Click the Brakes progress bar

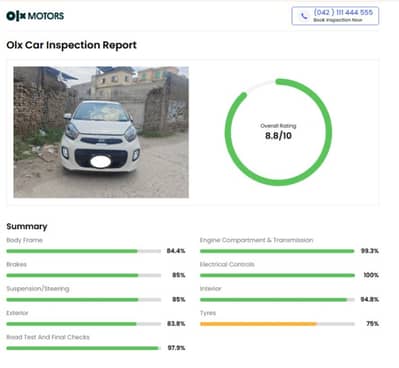click(x=84, y=275)
